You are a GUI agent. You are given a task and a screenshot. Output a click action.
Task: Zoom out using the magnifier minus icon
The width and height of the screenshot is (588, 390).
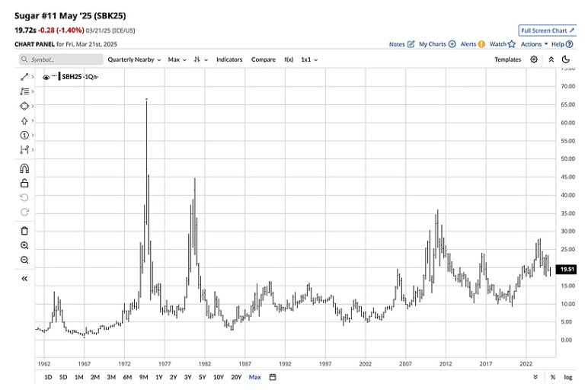click(24, 261)
